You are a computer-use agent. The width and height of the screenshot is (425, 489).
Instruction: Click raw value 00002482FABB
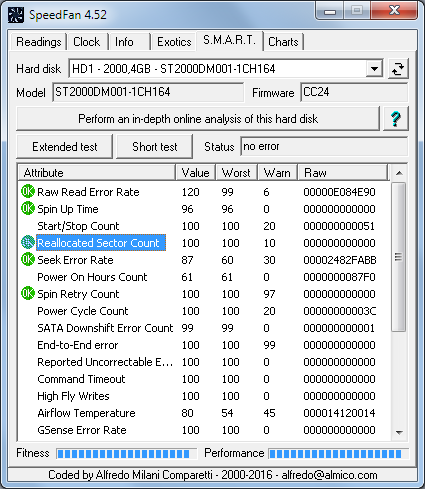(x=340, y=260)
